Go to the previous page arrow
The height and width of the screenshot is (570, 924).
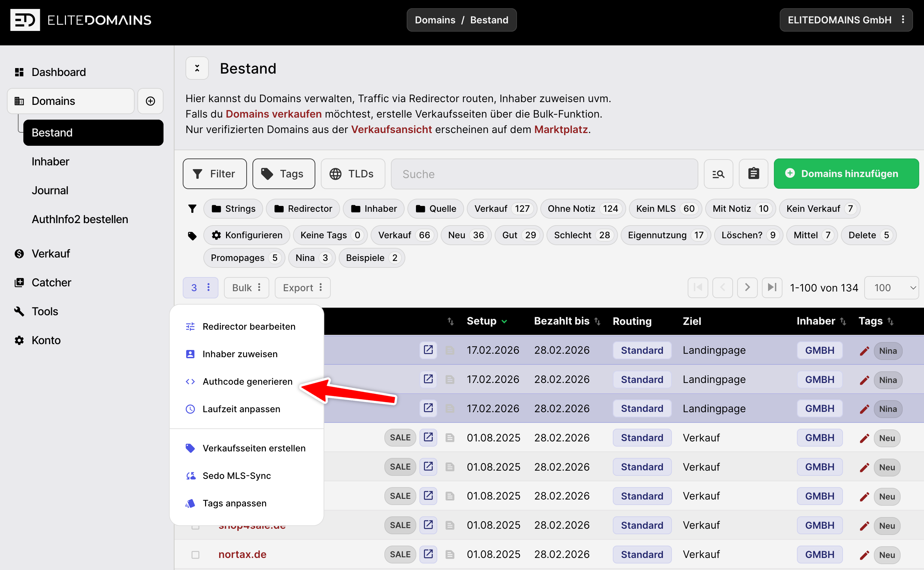[x=722, y=288]
